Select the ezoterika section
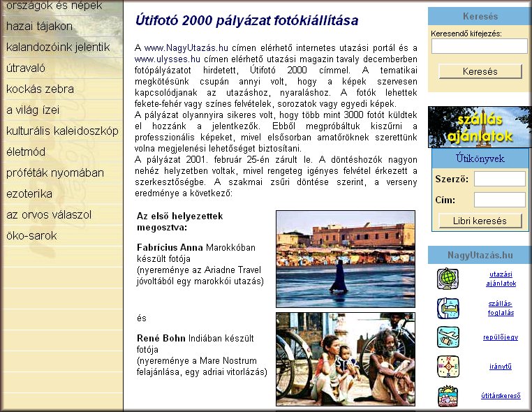The width and height of the screenshot is (532, 412). tap(29, 194)
